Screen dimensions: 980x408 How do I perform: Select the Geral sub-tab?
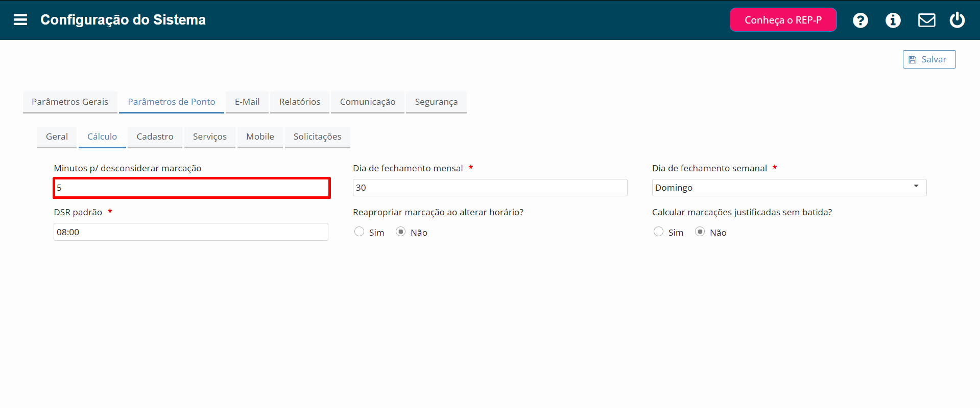(x=57, y=137)
